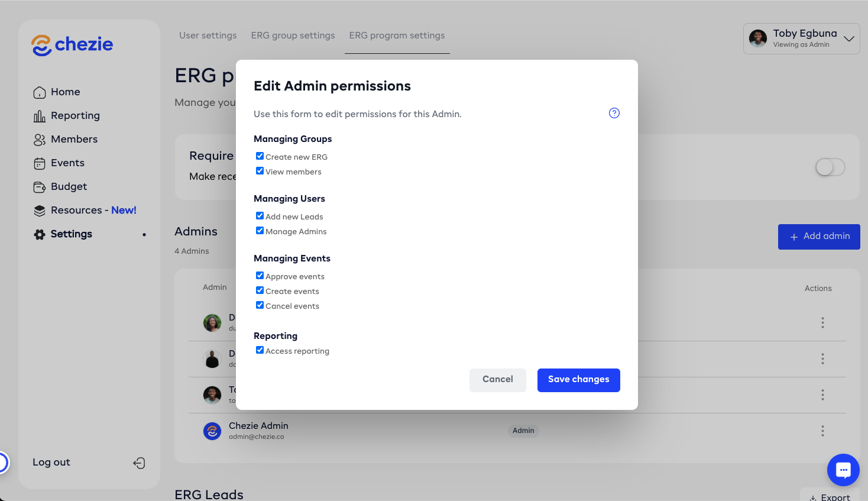Click the Save changes button
The image size is (868, 501).
tap(578, 380)
